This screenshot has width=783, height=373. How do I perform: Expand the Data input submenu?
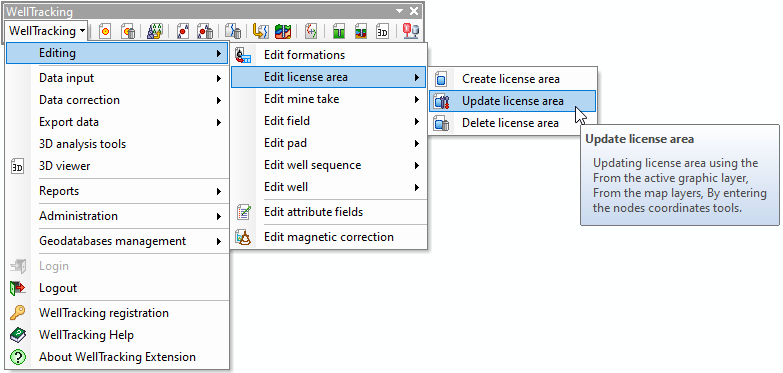(x=219, y=78)
